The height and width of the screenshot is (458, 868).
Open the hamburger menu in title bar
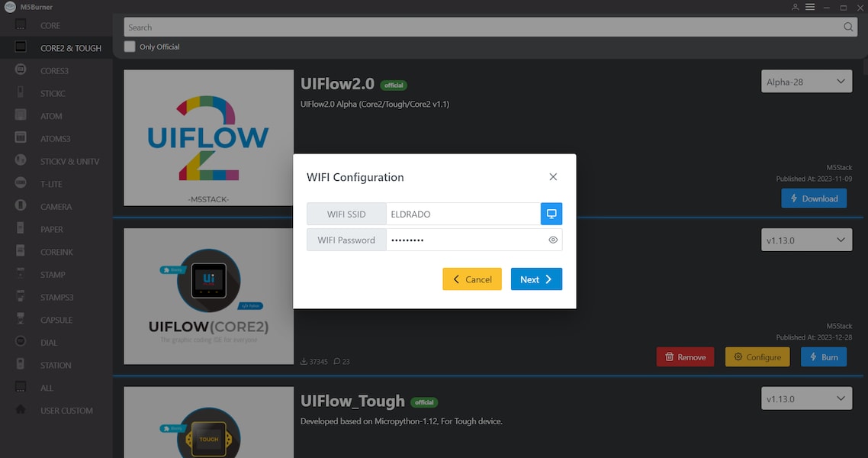point(810,7)
